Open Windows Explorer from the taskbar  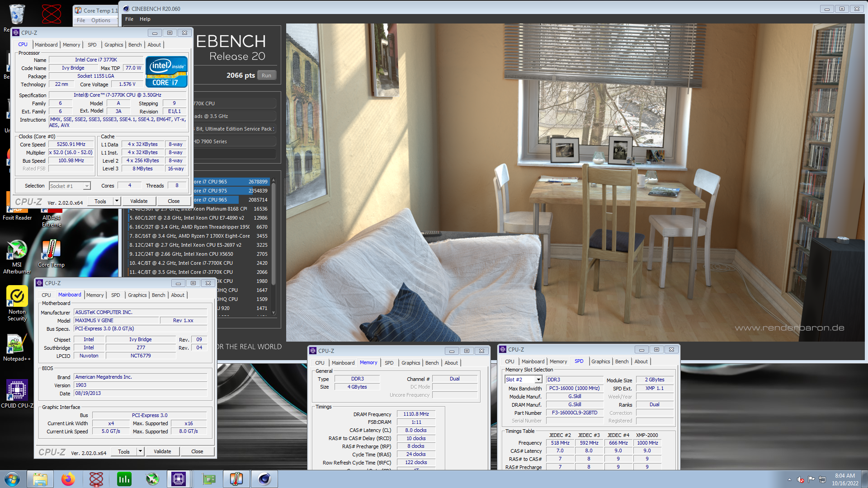[40, 479]
